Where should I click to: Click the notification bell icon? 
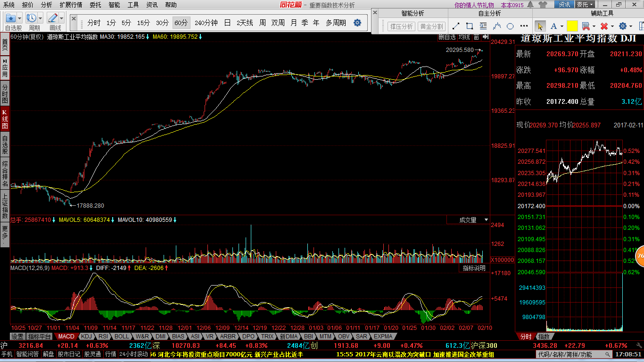pos(531,5)
